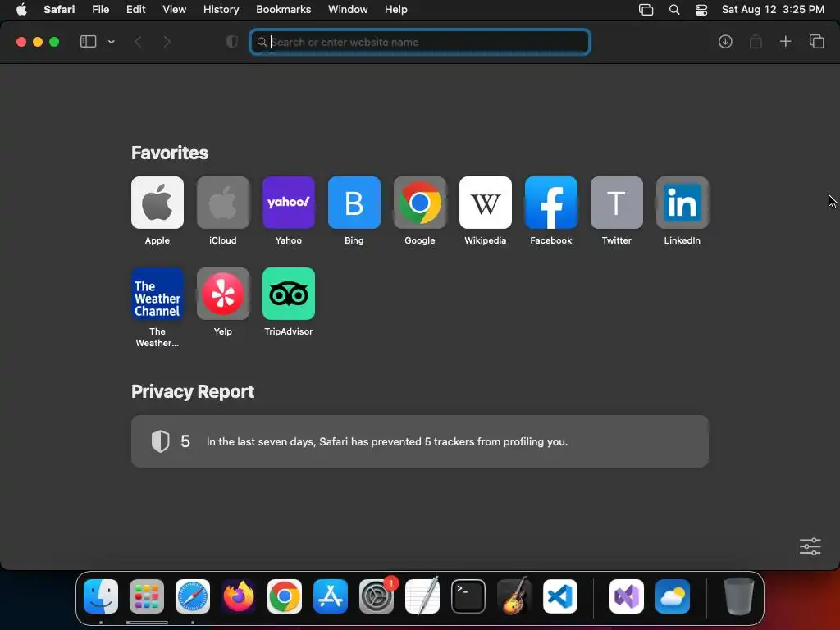Open the Share toolbar button
840x630 pixels.
tap(756, 41)
